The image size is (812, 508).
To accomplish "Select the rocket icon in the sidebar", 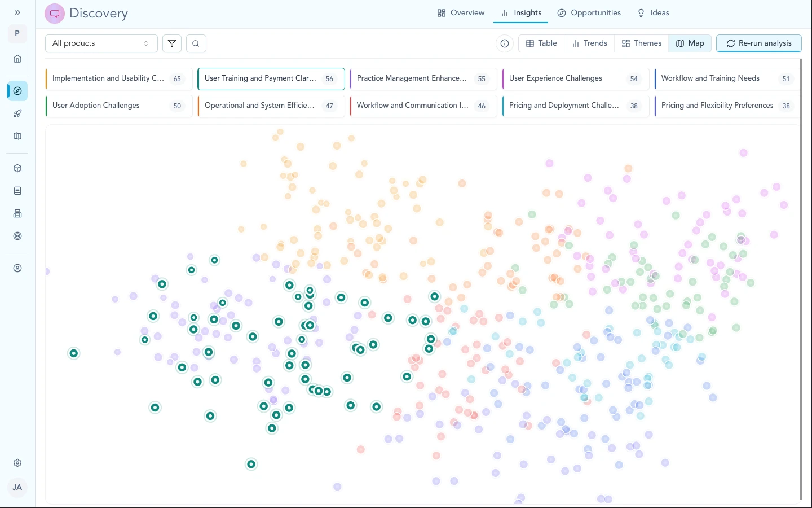I will click(x=17, y=113).
